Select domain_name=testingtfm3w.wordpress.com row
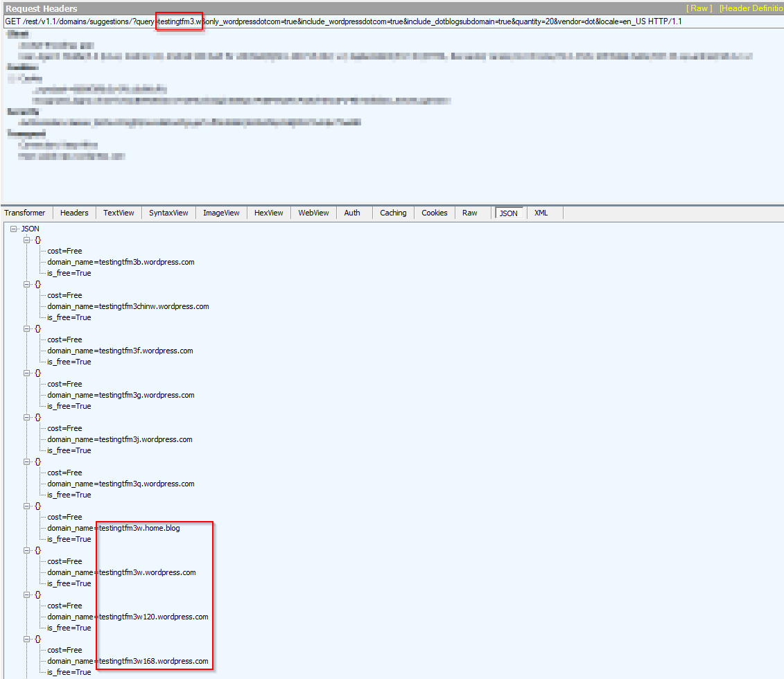The width and height of the screenshot is (784, 679). [121, 572]
